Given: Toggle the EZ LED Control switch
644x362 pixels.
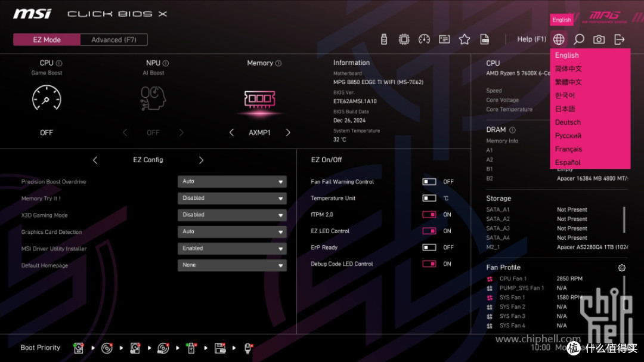Looking at the screenshot, I should click(429, 231).
